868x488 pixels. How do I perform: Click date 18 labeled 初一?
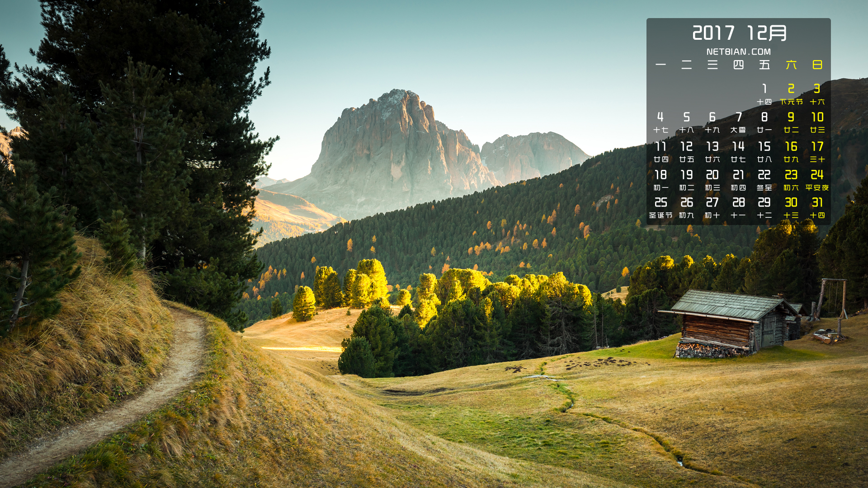click(x=660, y=180)
